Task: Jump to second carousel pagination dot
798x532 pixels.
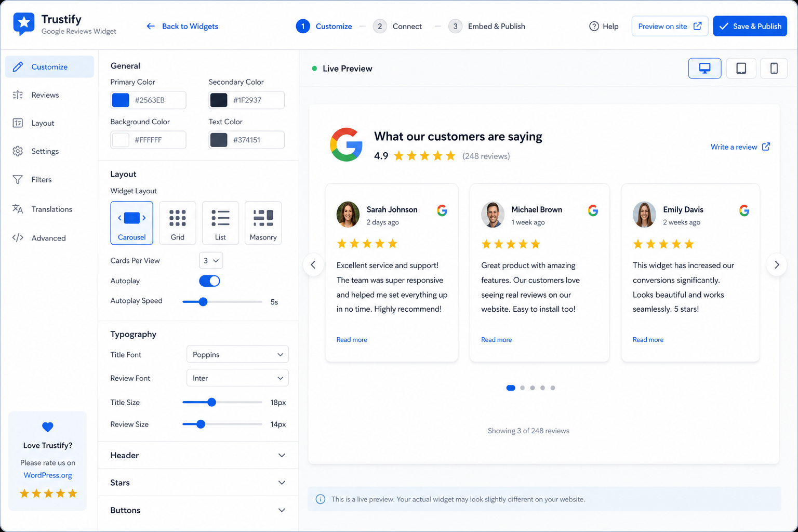Action: point(523,388)
